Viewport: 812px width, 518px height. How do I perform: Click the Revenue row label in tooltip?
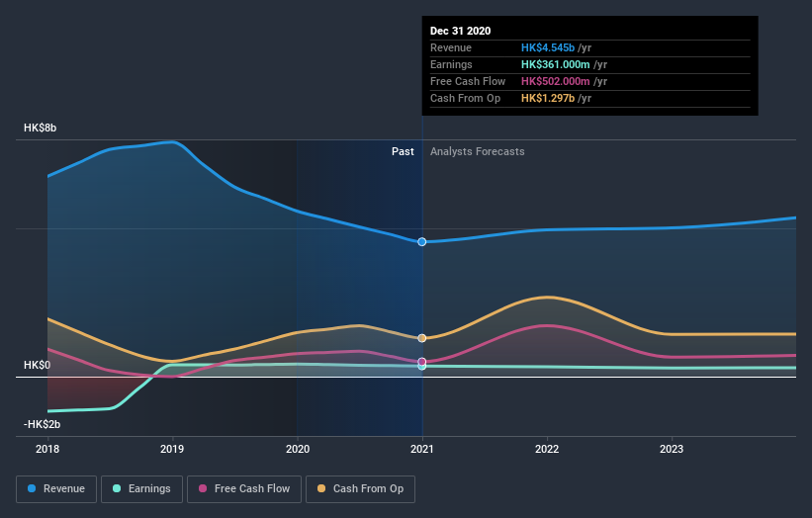[451, 47]
